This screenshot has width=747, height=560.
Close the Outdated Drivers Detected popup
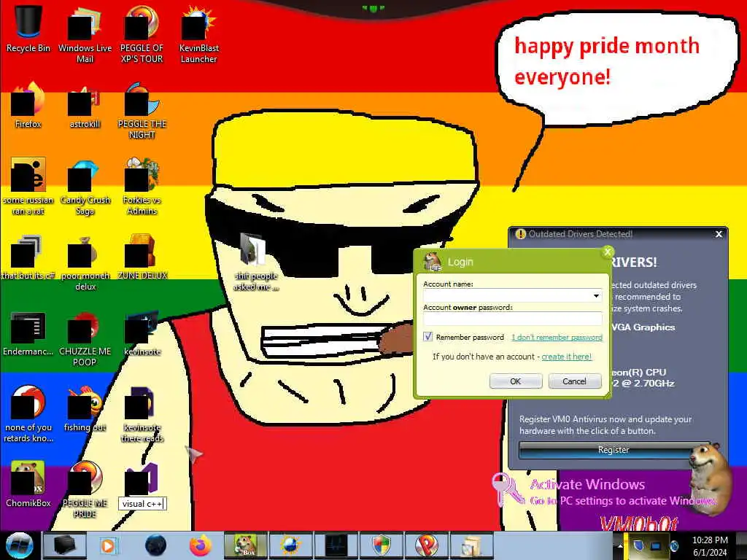click(x=719, y=234)
